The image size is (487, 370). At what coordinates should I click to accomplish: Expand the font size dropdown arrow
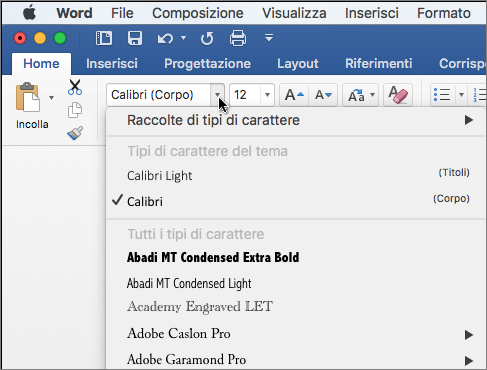click(x=267, y=95)
